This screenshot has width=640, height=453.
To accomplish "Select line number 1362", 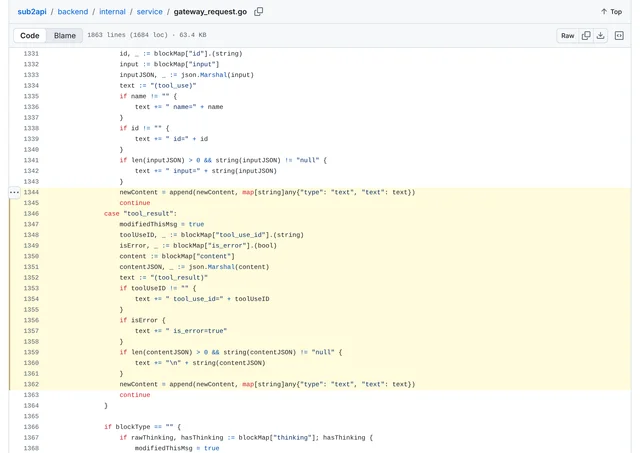I will tap(31, 384).
